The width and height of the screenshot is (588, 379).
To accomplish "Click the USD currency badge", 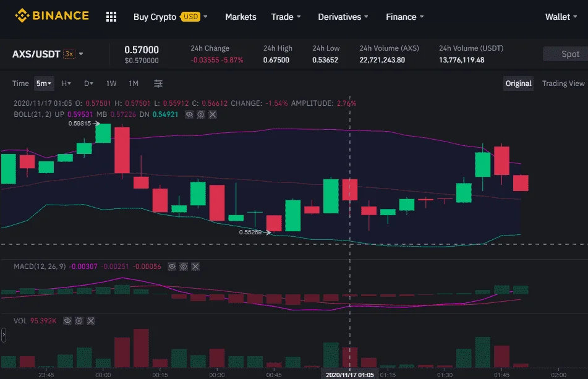I will coord(190,17).
